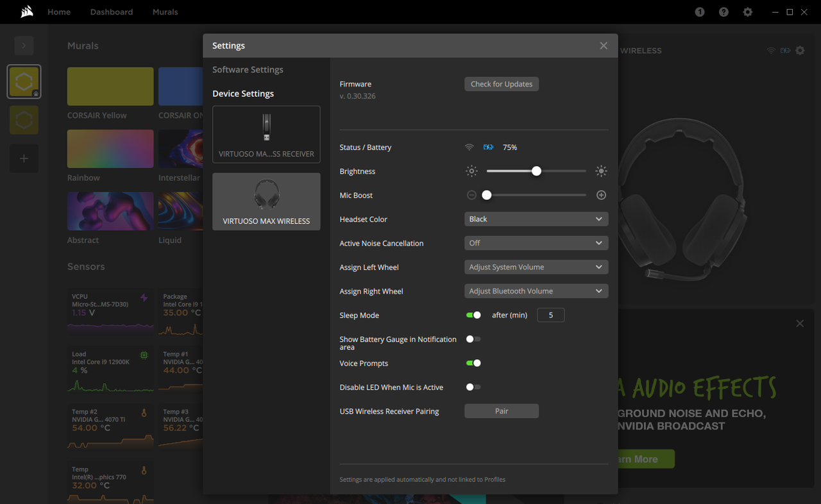Select the first yellow profile icon

24,81
